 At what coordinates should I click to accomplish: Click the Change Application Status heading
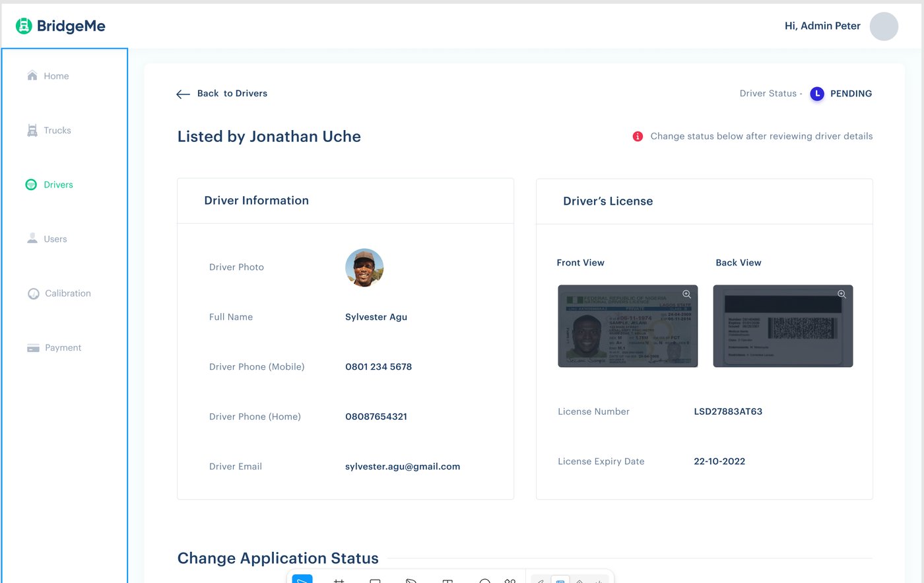pyautogui.click(x=278, y=558)
